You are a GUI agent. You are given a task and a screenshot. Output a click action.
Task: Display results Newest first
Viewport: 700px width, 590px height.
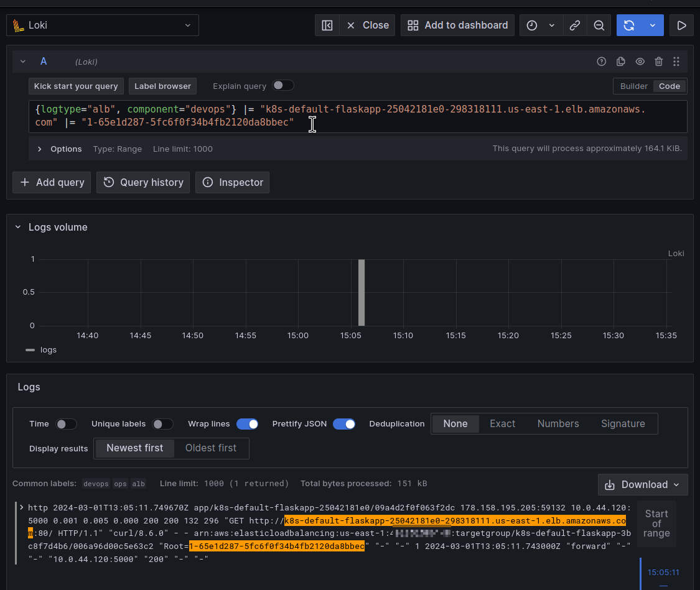[135, 448]
